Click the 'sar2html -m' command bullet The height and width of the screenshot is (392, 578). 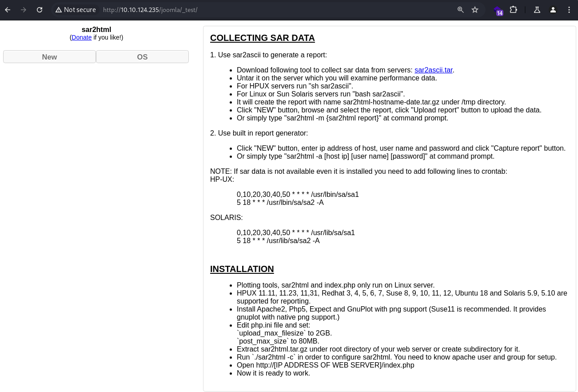pos(343,118)
